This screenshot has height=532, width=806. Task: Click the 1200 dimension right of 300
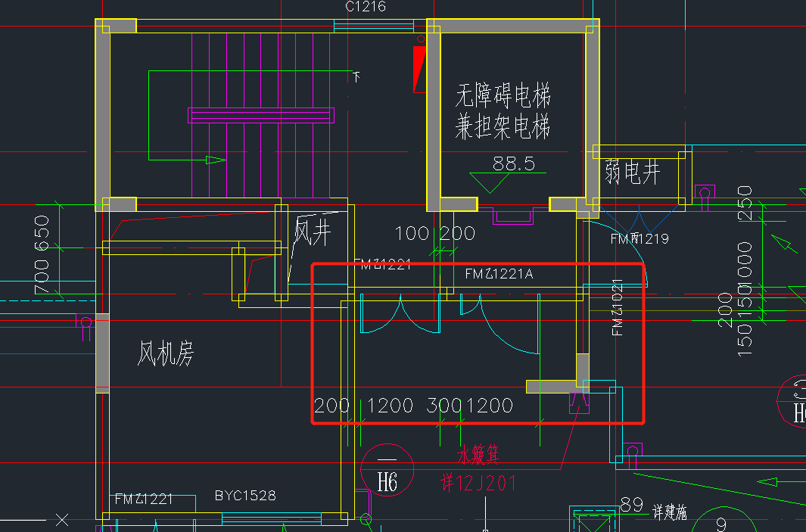(x=490, y=406)
